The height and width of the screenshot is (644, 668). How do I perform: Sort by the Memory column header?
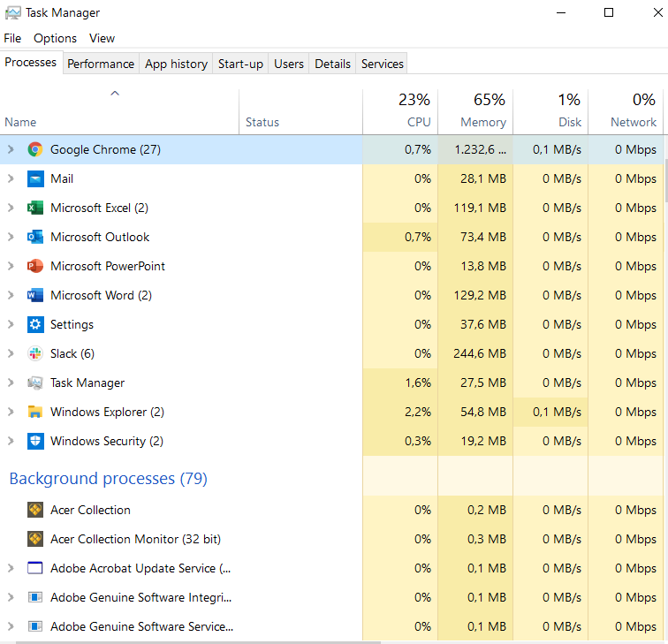[x=475, y=111]
